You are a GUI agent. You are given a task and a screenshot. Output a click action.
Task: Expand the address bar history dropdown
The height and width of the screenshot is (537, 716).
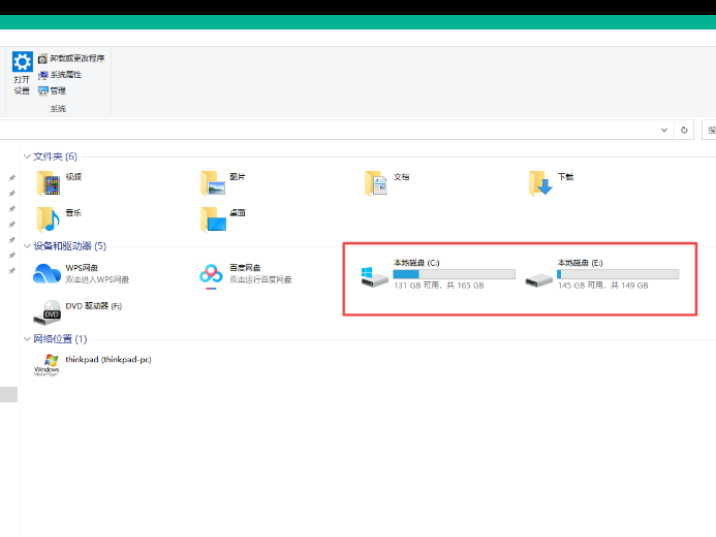point(664,130)
